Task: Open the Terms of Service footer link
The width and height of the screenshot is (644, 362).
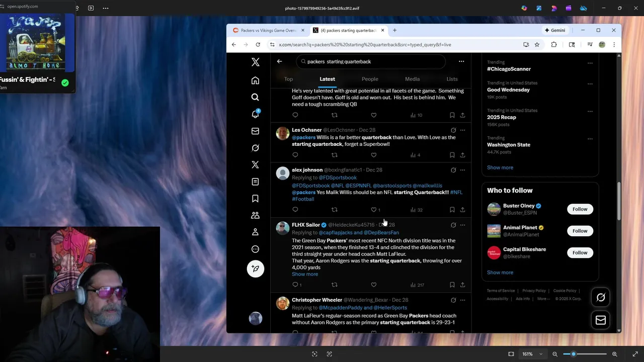Action: click(x=501, y=291)
